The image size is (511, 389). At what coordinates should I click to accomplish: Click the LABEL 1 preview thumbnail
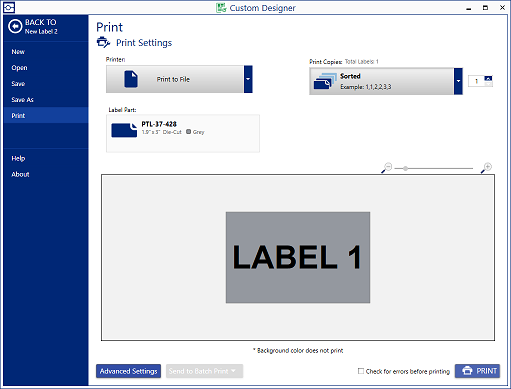click(x=298, y=257)
